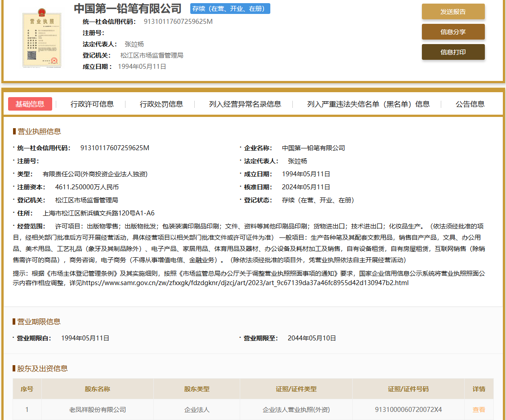
Task: Click the 证照/证件号码 column header
Action: (x=408, y=389)
